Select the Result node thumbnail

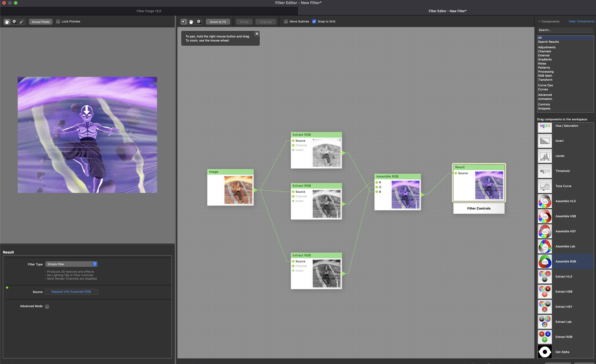click(x=489, y=185)
